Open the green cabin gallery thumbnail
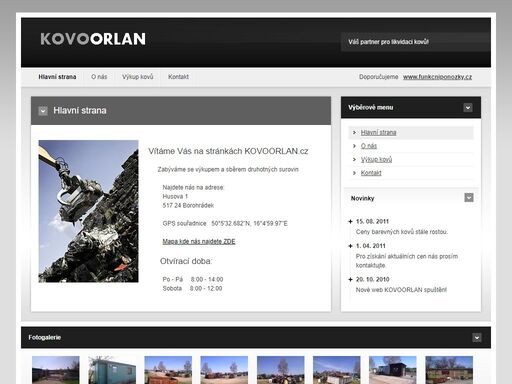Screen dimensions: 512x384 click(112, 370)
